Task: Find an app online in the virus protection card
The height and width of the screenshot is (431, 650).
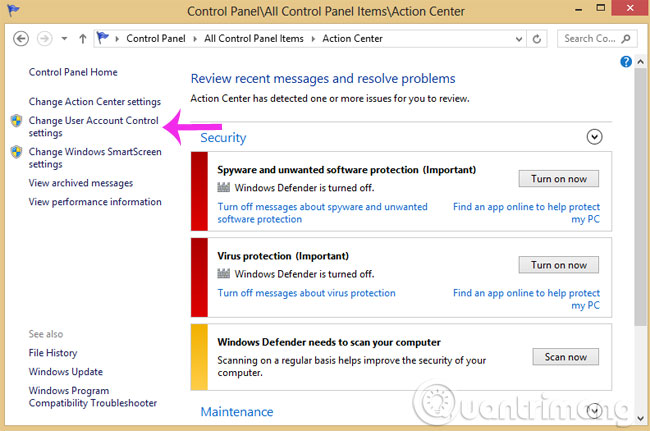Action: [x=526, y=299]
